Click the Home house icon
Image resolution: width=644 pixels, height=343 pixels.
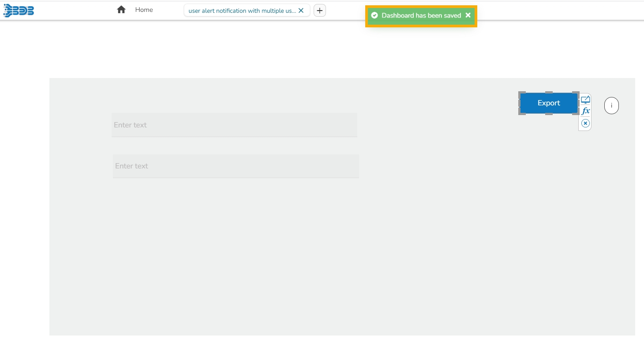121,10
